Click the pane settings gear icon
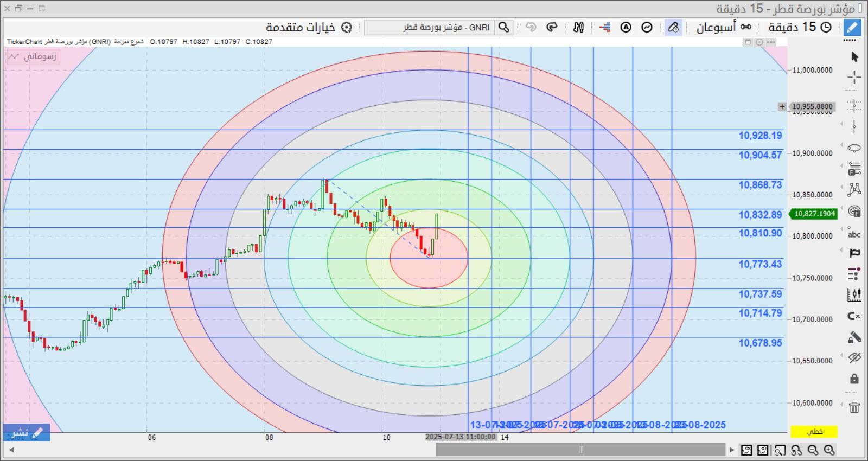Screen dimensions: 868x461 [x=759, y=42]
